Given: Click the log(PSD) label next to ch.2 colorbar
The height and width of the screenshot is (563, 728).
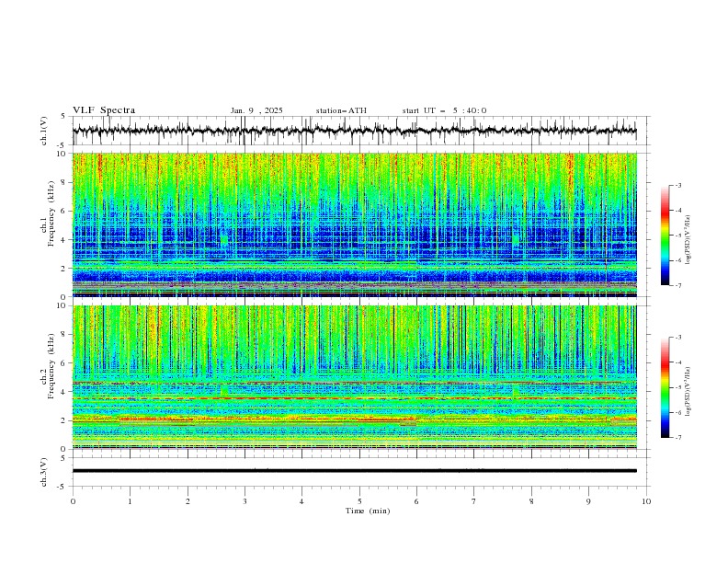Looking at the screenshot, I should point(688,392).
